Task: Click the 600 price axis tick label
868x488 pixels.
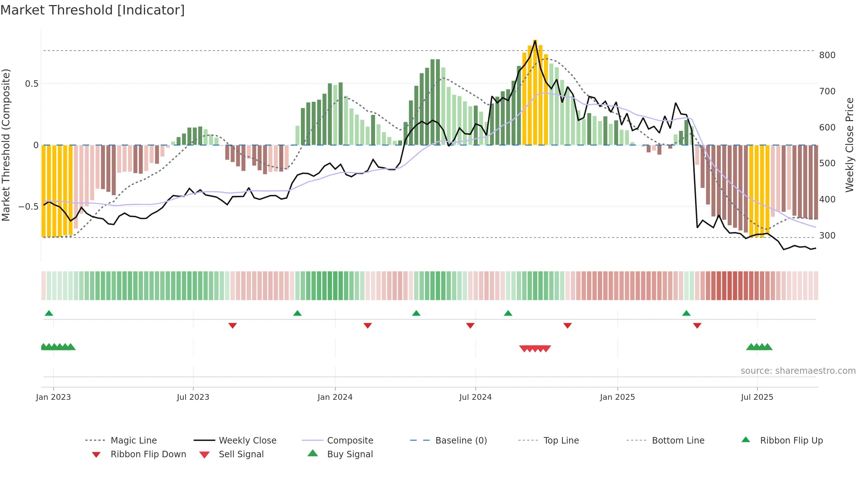Action: click(827, 128)
